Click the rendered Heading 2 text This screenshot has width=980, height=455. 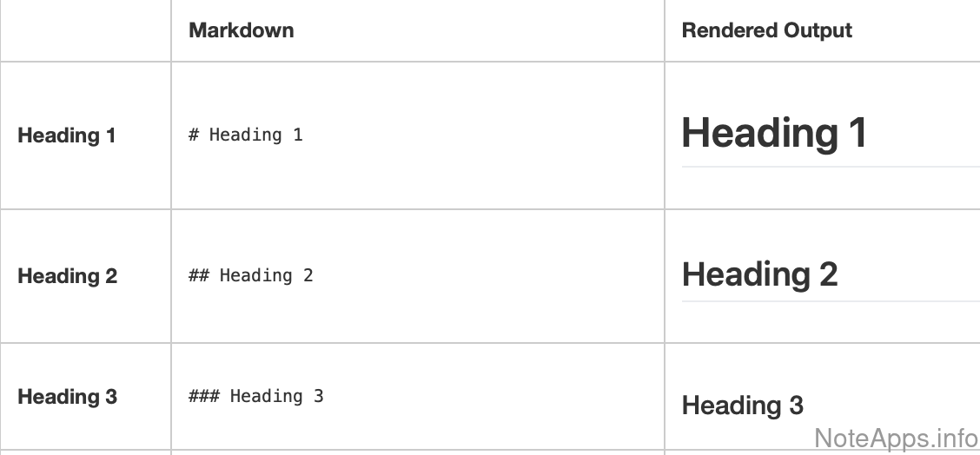[759, 274]
